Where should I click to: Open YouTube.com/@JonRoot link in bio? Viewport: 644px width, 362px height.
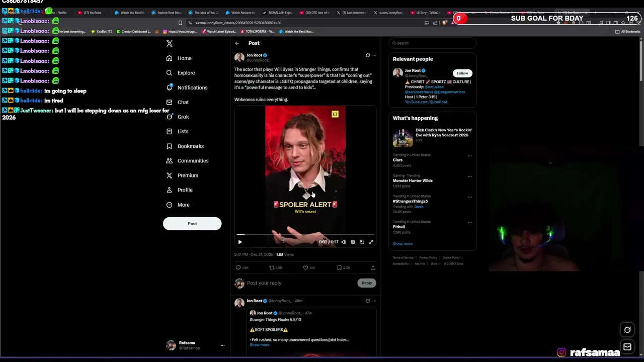(x=426, y=102)
